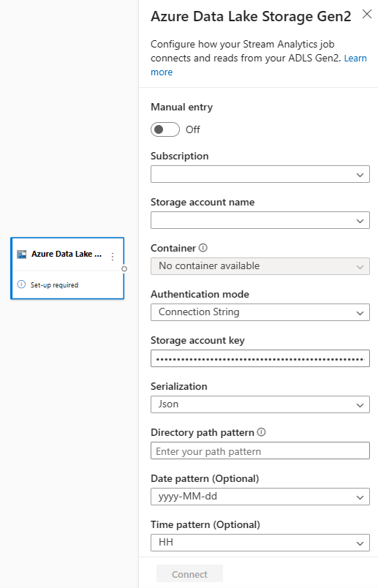
Task: Click the Connect button
Action: point(190,574)
